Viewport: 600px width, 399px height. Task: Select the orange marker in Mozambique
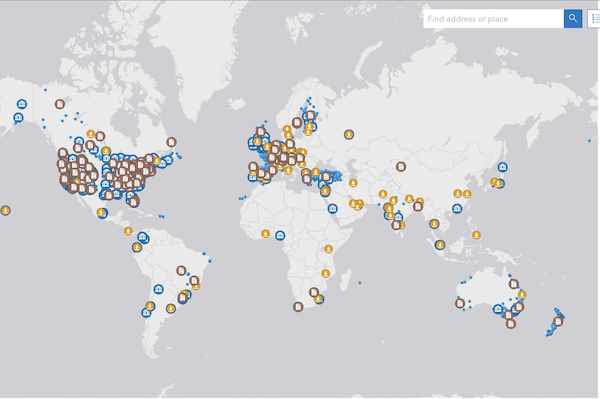325,274
